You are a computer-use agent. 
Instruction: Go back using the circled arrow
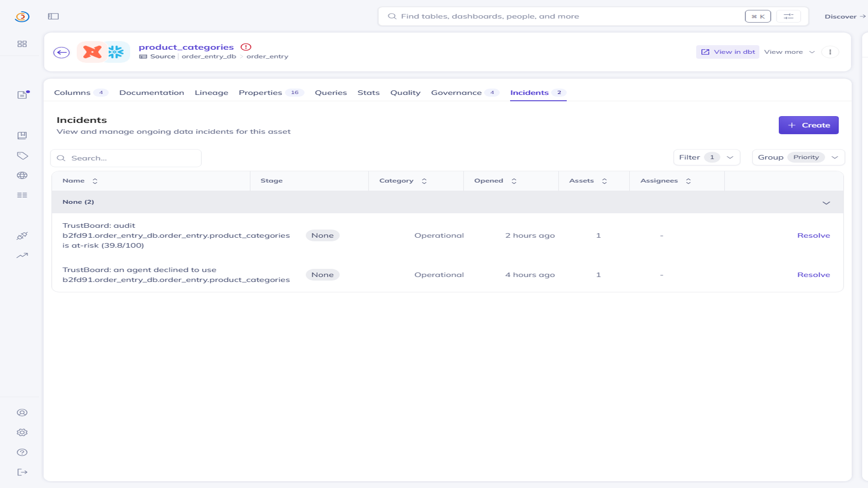[x=61, y=52]
